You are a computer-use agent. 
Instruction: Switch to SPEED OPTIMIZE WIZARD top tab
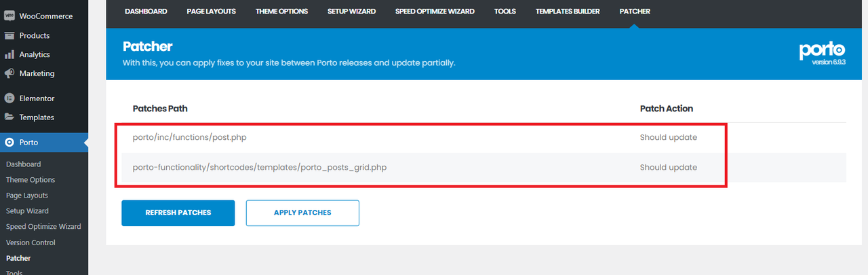click(435, 12)
